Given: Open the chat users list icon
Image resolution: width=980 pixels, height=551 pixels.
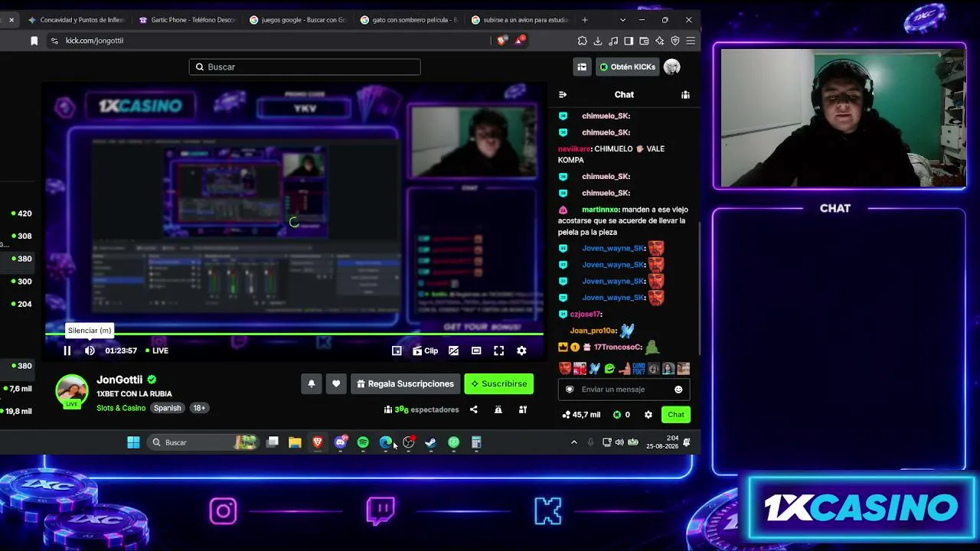Looking at the screenshot, I should point(685,95).
